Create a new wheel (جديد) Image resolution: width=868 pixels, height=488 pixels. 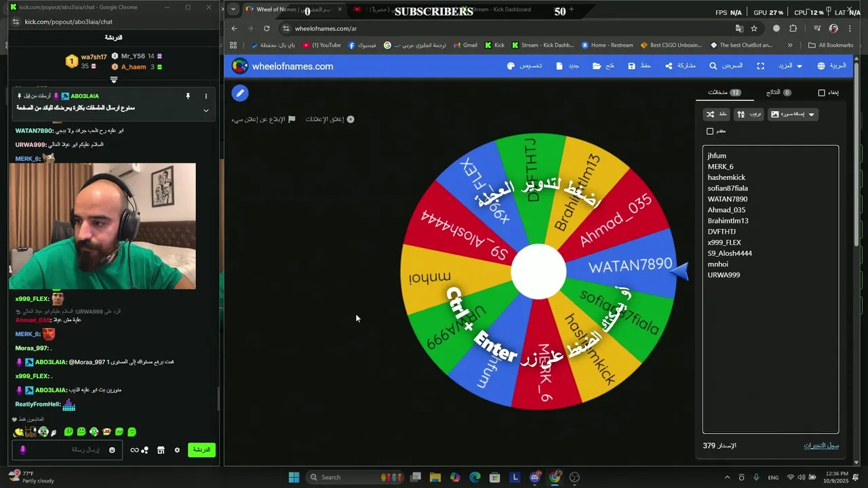567,66
